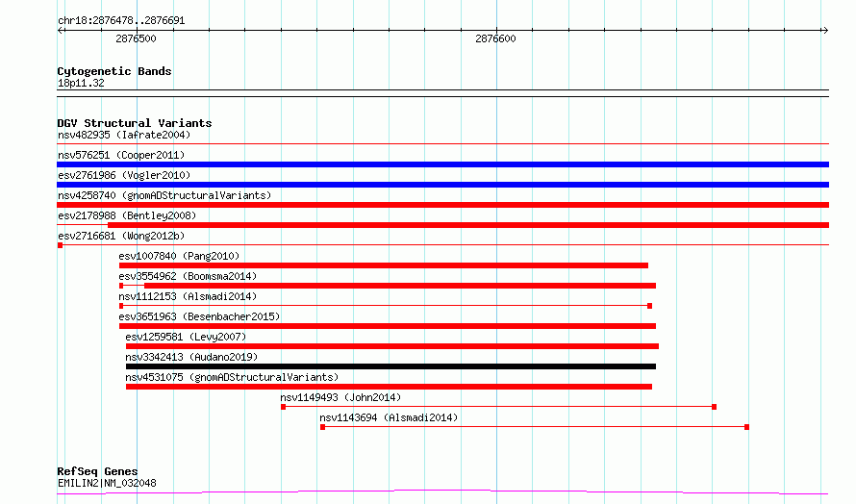Select the nsv576251 (Cooper2011) blue bar
The image size is (856, 504).
click(x=442, y=164)
